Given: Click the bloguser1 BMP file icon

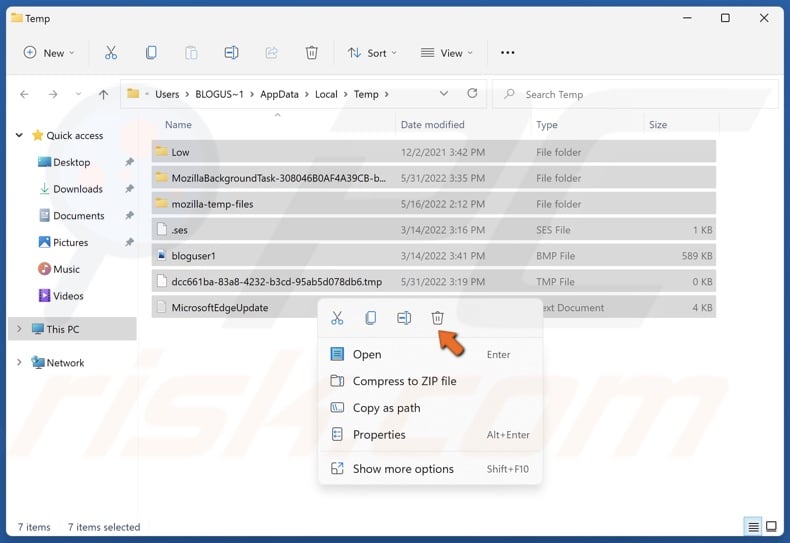Looking at the screenshot, I should [161, 255].
